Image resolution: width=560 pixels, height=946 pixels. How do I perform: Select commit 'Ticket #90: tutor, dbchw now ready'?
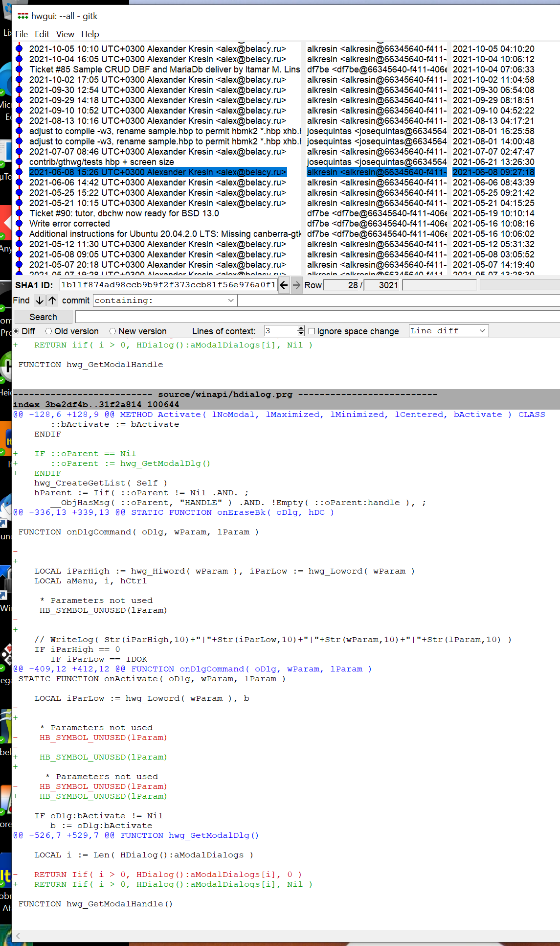pos(124,213)
